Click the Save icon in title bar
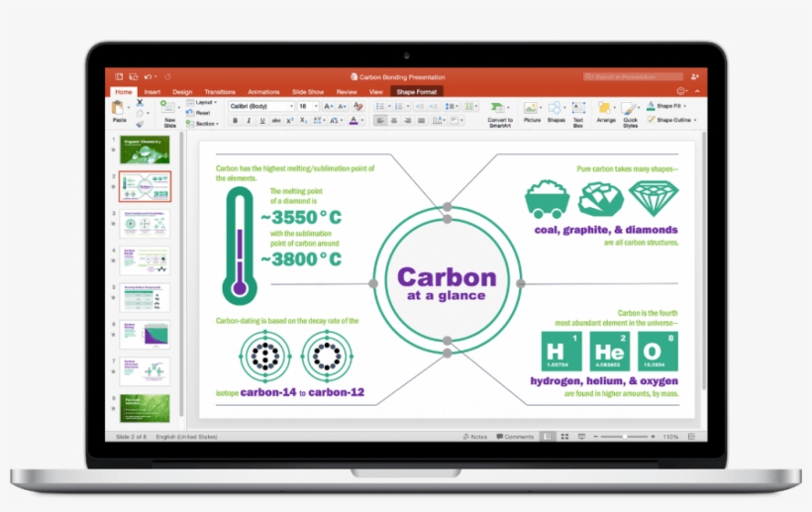812x512 pixels. pyautogui.click(x=133, y=76)
